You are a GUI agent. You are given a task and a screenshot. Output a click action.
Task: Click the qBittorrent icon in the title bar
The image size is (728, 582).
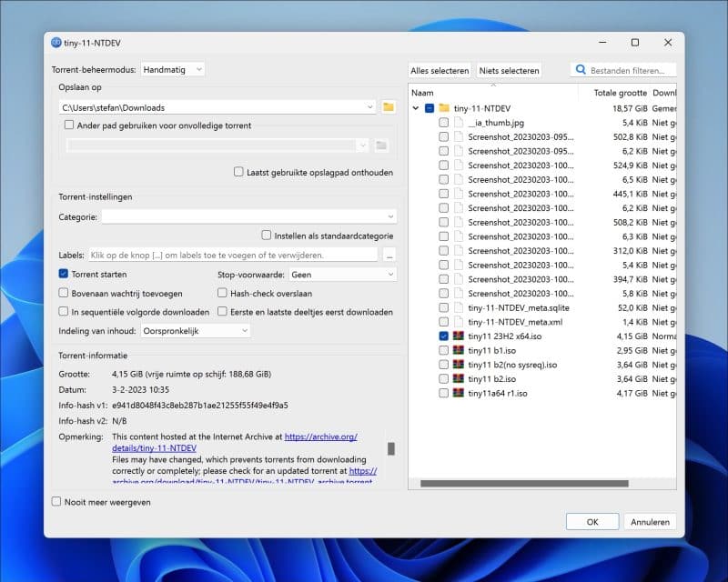point(56,43)
